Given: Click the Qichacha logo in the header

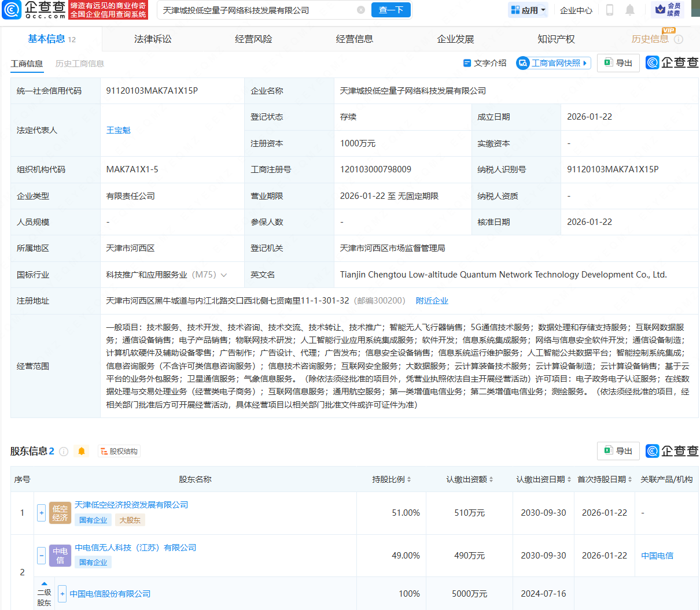Looking at the screenshot, I should 34,10.
